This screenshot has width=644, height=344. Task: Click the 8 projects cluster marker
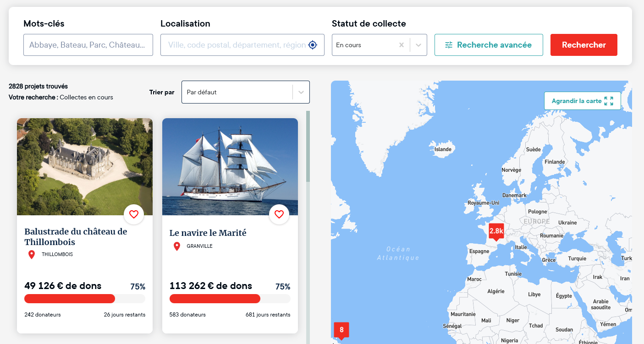tap(341, 330)
